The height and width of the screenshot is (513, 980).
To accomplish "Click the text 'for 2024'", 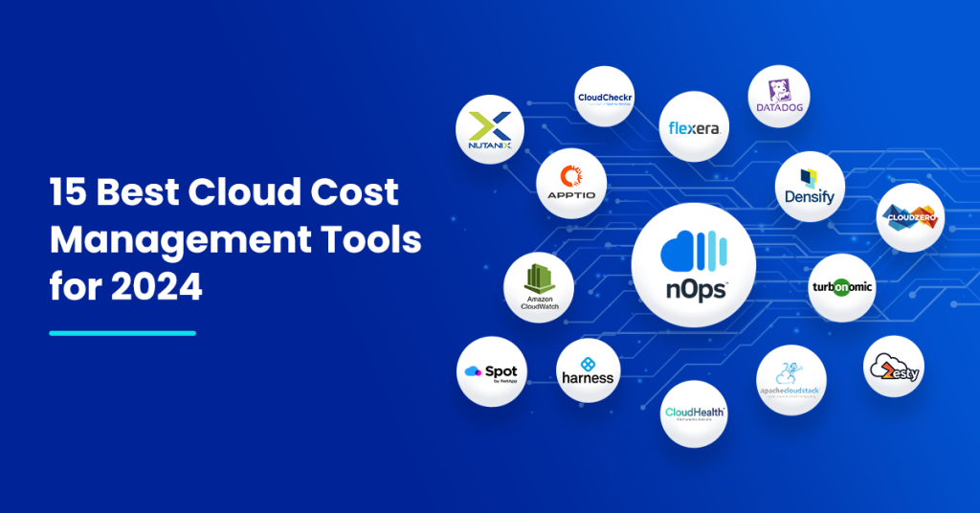I will pyautogui.click(x=125, y=287).
